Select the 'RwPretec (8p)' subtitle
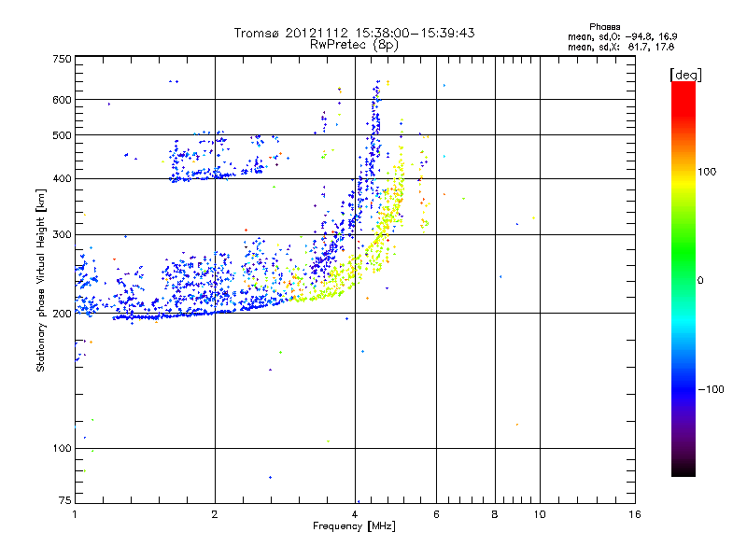The image size is (747, 560). click(354, 45)
